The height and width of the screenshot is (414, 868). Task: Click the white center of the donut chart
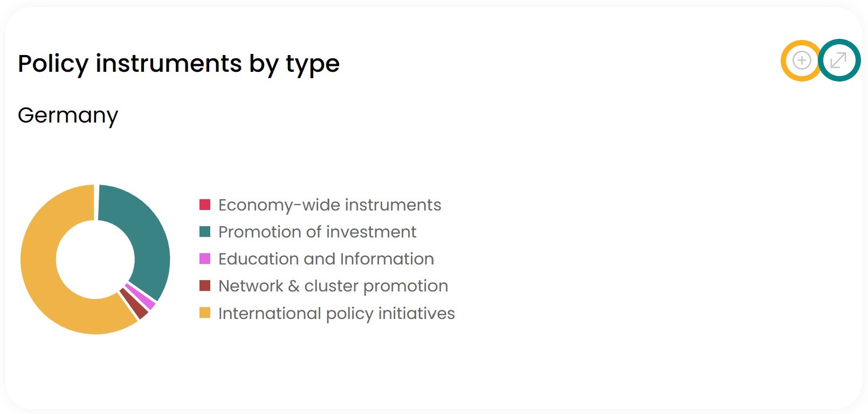point(95,259)
